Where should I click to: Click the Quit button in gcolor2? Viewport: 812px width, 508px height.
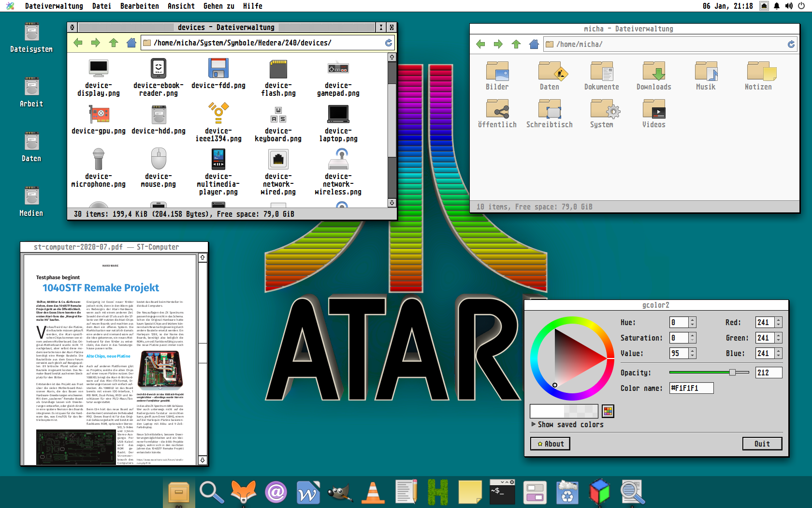tap(762, 444)
